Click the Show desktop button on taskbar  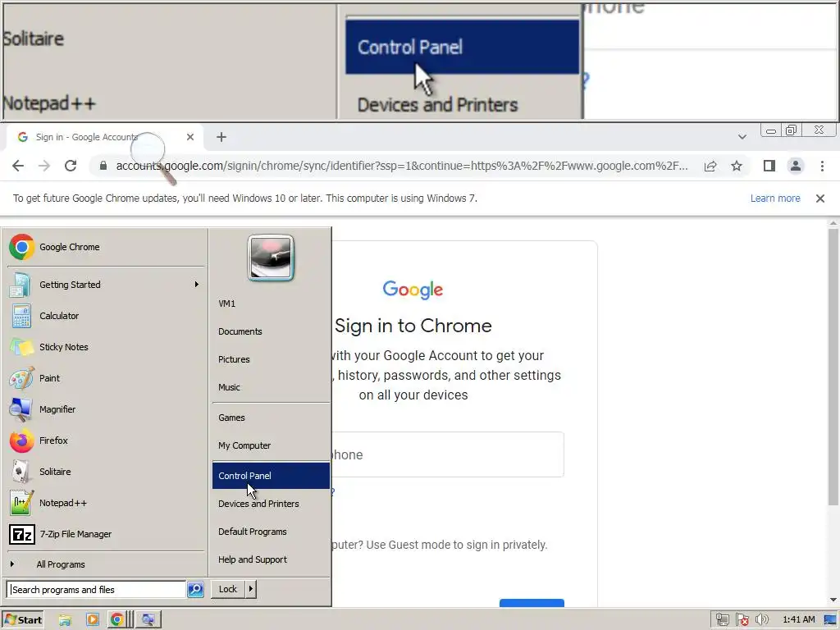coord(830,620)
